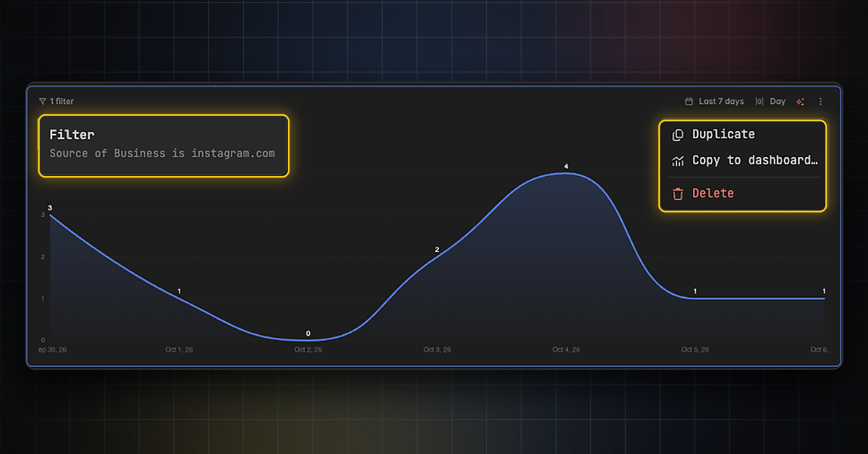The image size is (868, 454).
Task: Open the Last 7 days date range picker
Action: [715, 101]
